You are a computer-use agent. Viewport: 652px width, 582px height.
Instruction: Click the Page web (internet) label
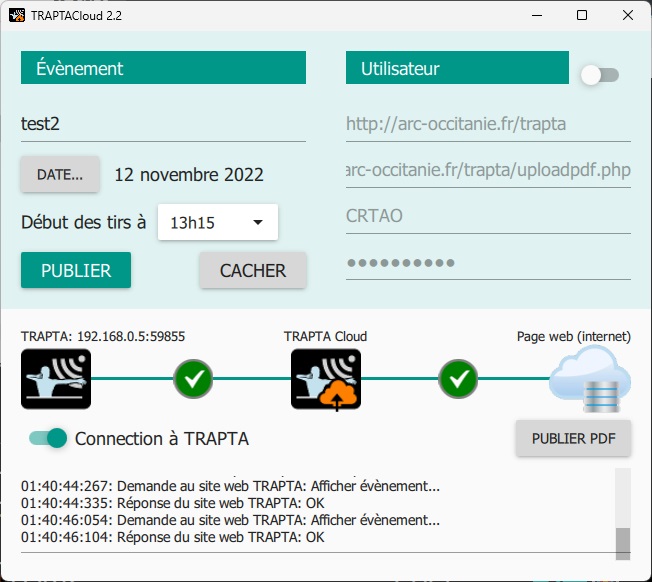(573, 336)
